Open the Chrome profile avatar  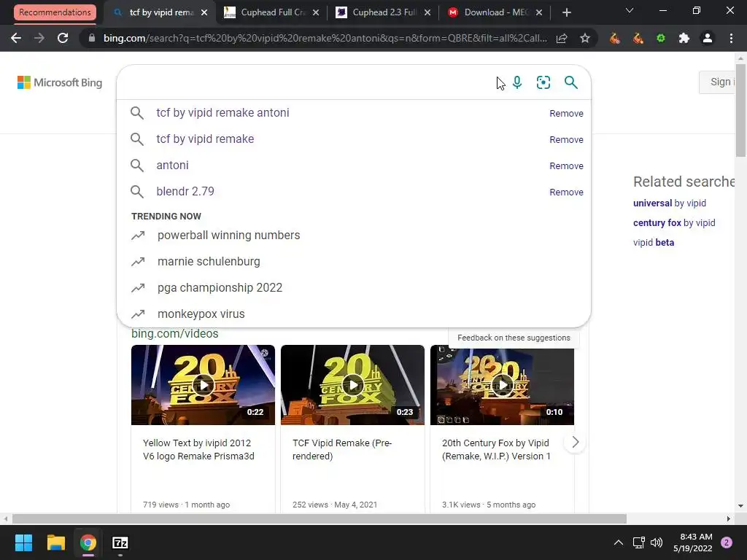coord(708,38)
